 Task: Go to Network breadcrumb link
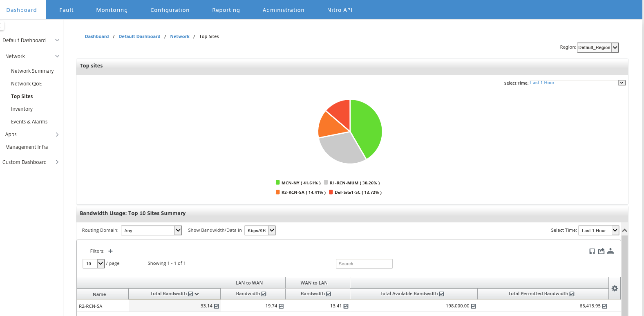coord(180,36)
